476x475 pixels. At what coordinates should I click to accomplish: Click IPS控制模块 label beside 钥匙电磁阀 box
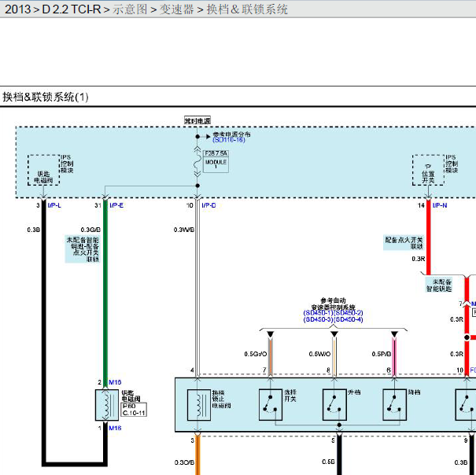67,164
